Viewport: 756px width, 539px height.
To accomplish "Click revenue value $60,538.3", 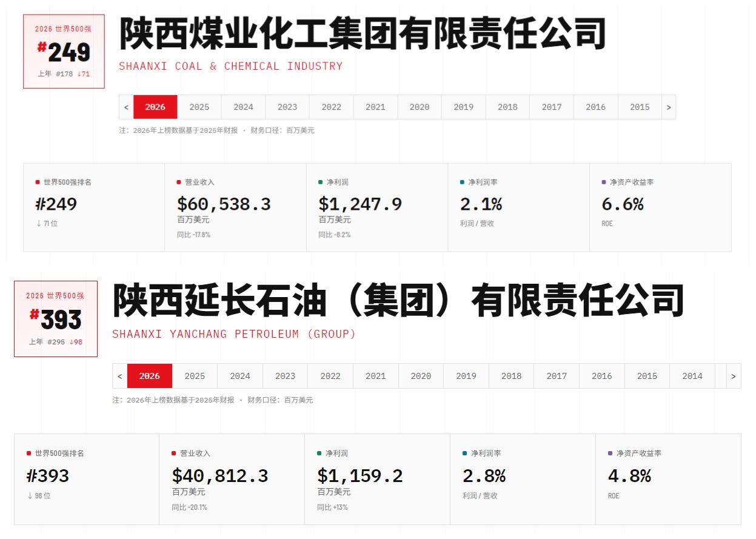I will coord(224,204).
